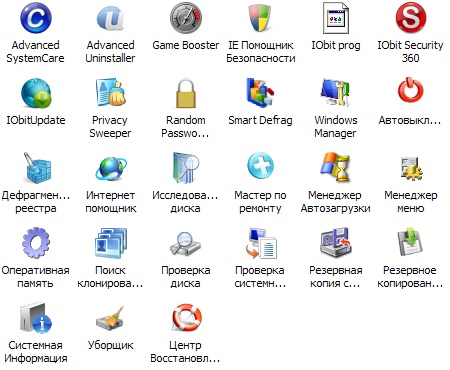The image size is (450, 370).
Task: Open Системная Информация computer icon
Action: click(36, 318)
